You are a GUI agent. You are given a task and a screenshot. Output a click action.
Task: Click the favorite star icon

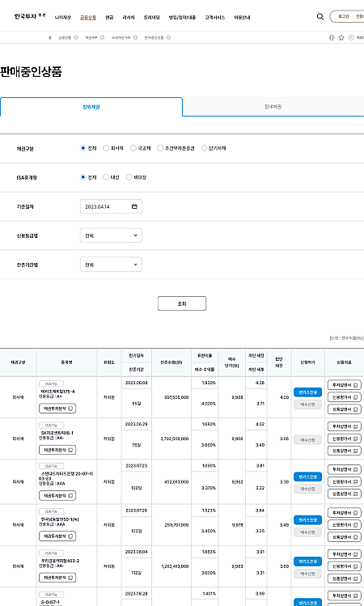pyautogui.click(x=341, y=37)
